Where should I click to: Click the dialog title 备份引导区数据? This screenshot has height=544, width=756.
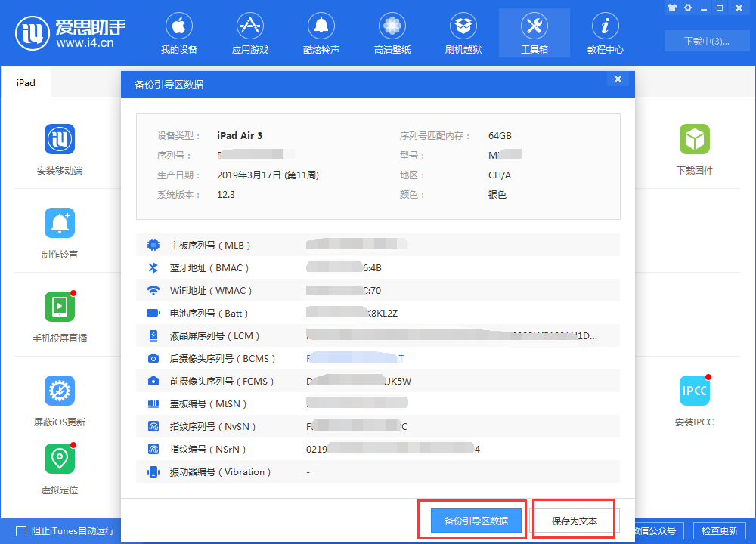click(169, 85)
